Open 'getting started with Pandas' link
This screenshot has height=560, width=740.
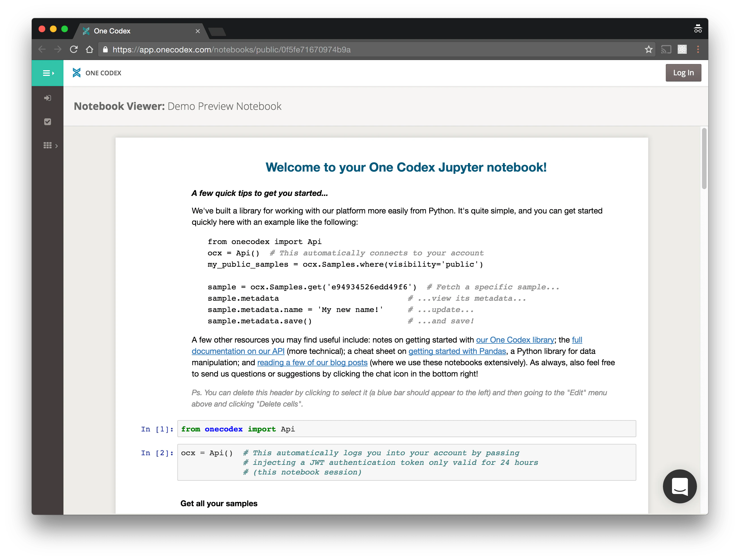457,351
